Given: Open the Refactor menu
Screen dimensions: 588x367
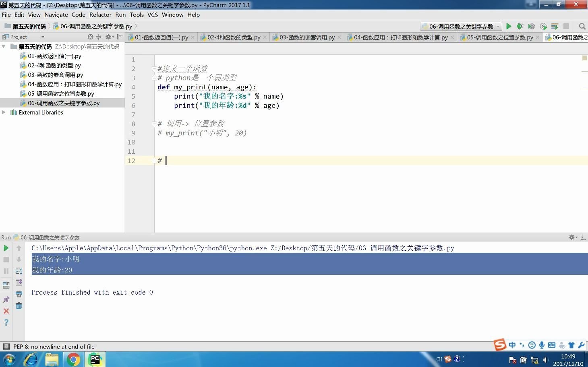Looking at the screenshot, I should click(100, 14).
